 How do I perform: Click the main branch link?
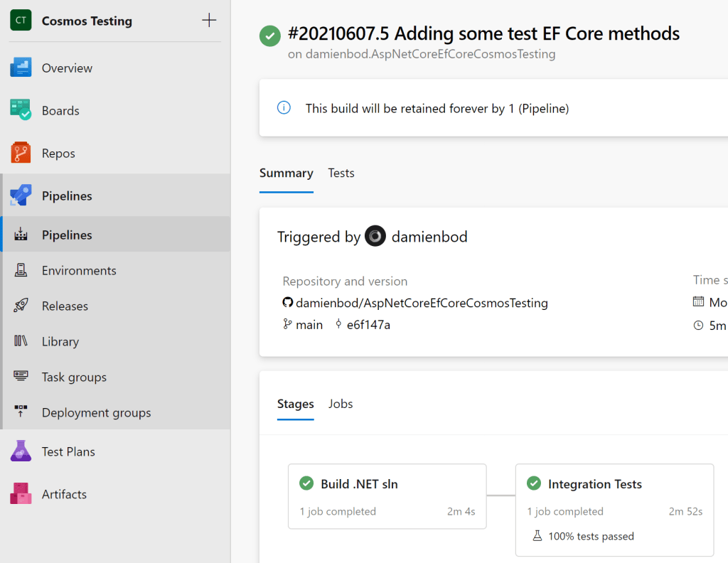point(309,325)
